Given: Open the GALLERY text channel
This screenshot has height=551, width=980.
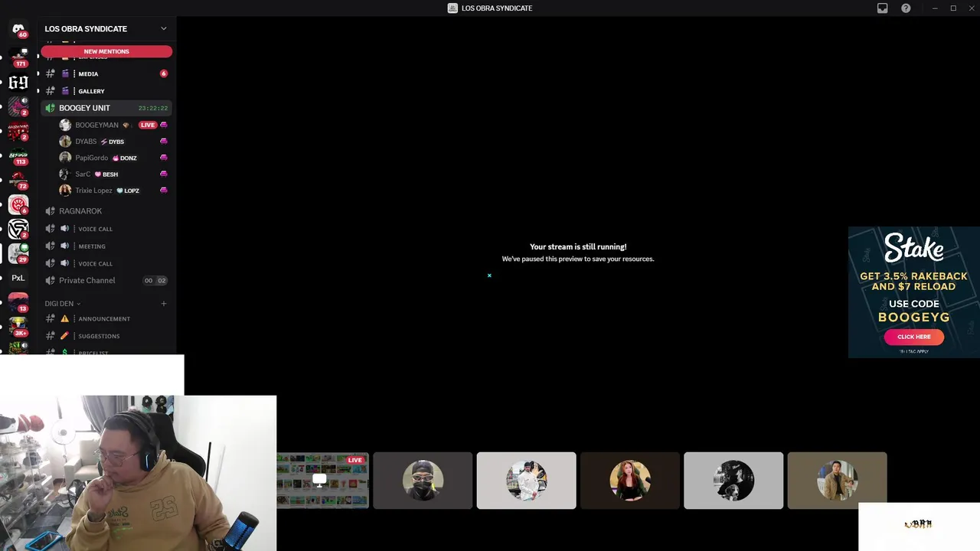Looking at the screenshot, I should 106,91.
